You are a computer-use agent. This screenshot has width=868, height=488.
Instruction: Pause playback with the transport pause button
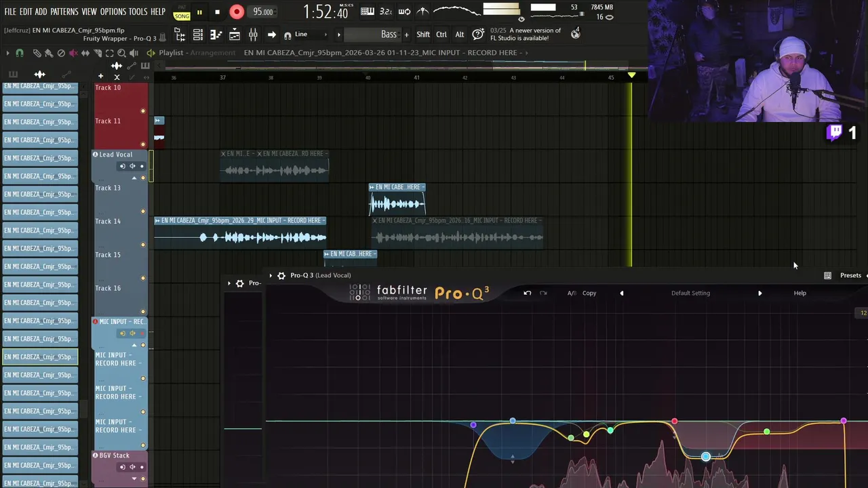click(x=199, y=12)
